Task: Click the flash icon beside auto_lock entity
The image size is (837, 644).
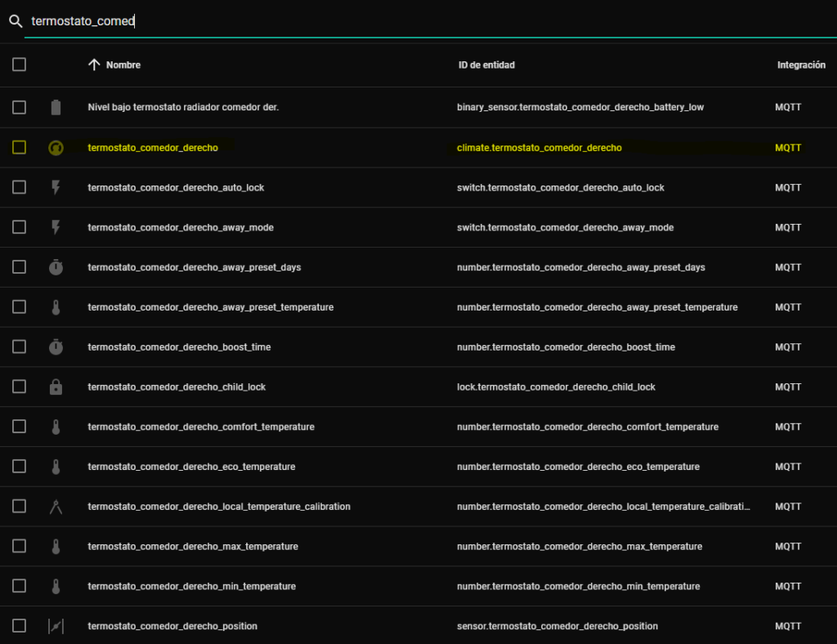Action: (x=56, y=187)
